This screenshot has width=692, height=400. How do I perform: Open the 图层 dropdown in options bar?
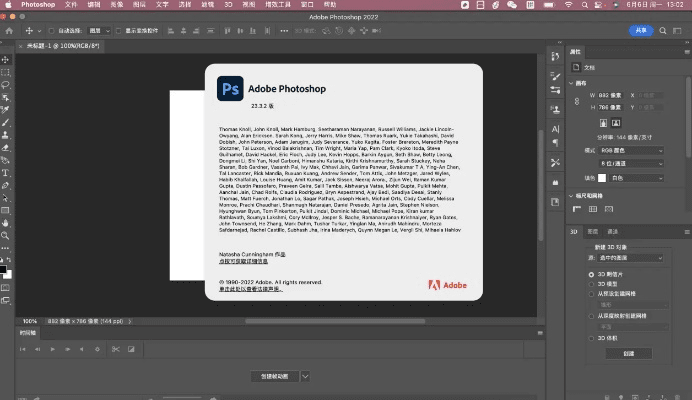[x=99, y=31]
